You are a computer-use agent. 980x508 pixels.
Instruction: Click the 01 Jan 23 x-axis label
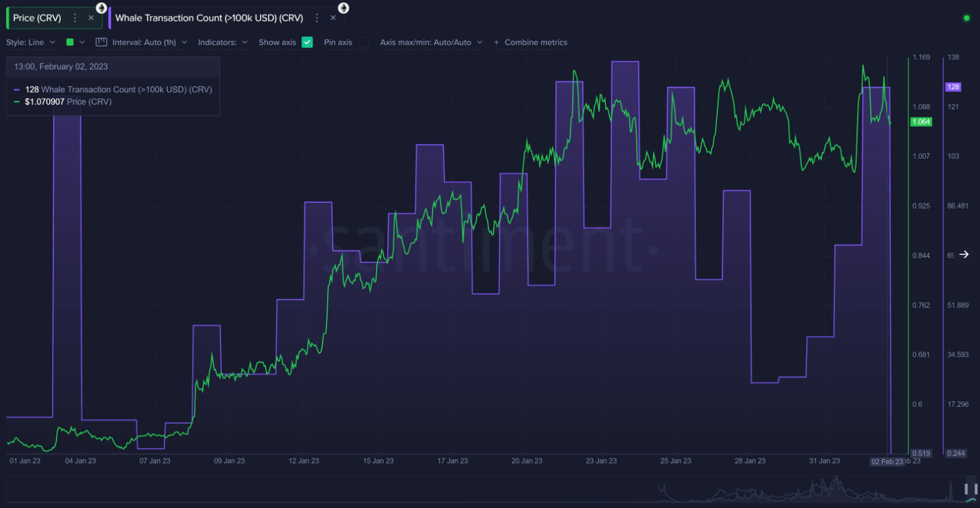coord(25,461)
